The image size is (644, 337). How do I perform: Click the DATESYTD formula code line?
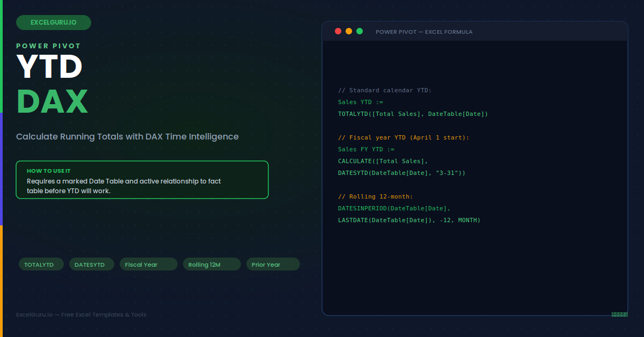pyautogui.click(x=401, y=173)
